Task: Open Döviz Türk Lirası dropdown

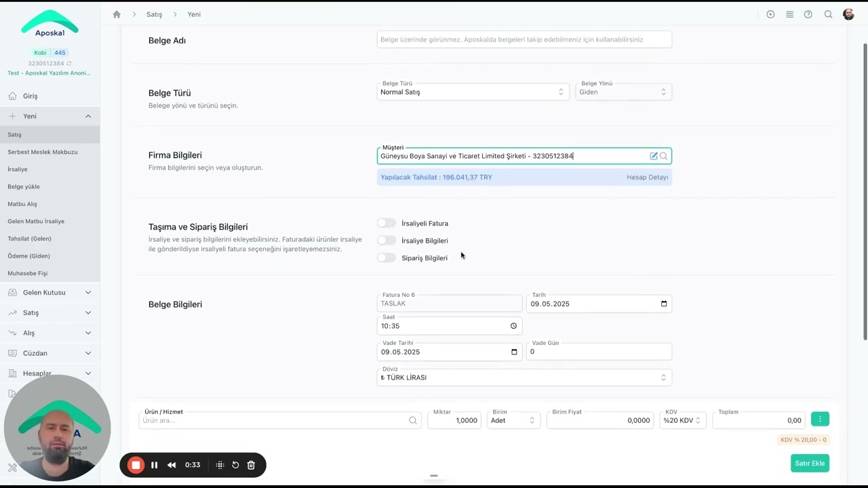Action: coord(524,378)
